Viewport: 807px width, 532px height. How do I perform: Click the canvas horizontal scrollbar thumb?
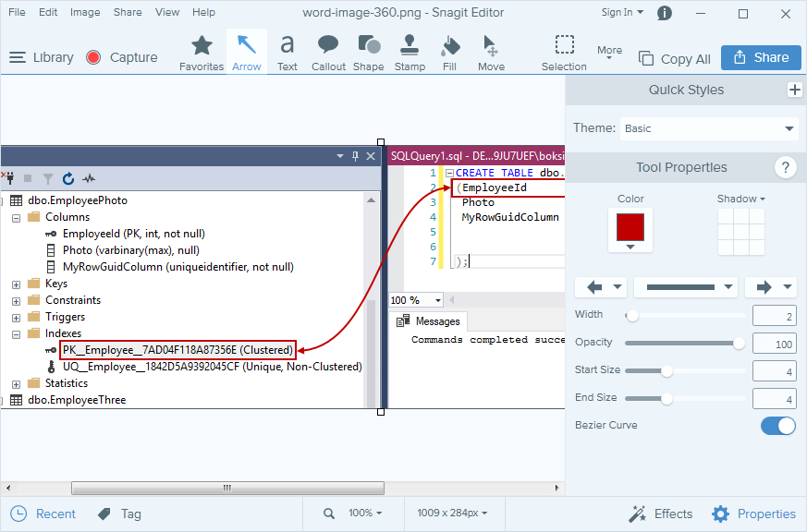[227, 488]
